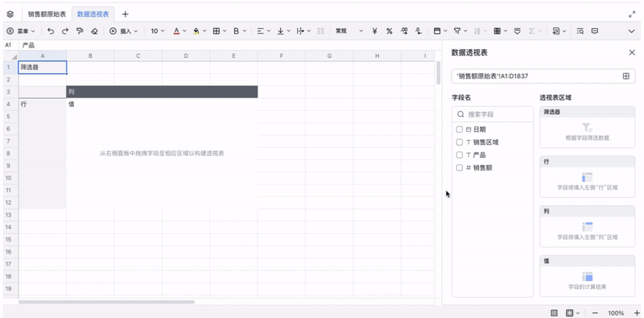Click the redo arrow
644x318 pixels.
click(65, 31)
